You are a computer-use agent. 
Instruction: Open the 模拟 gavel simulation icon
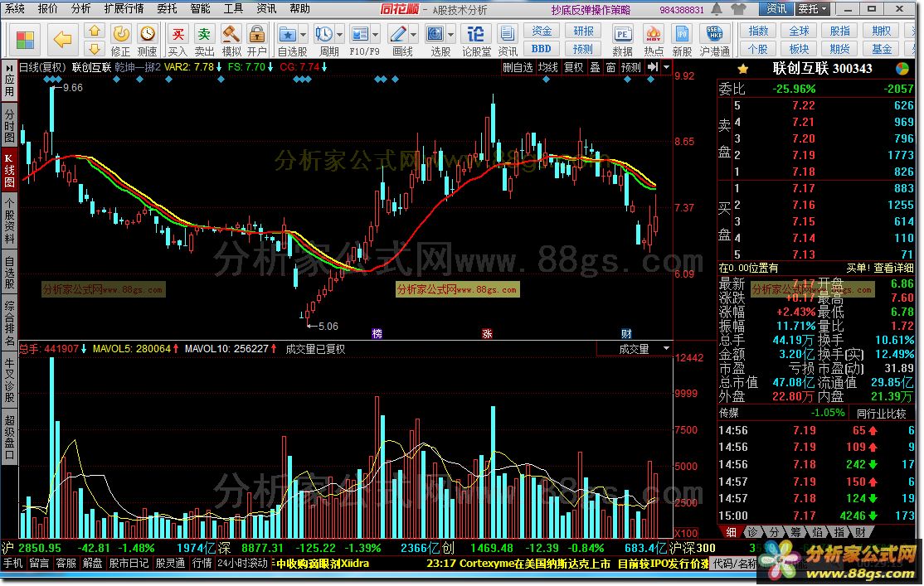[x=231, y=34]
